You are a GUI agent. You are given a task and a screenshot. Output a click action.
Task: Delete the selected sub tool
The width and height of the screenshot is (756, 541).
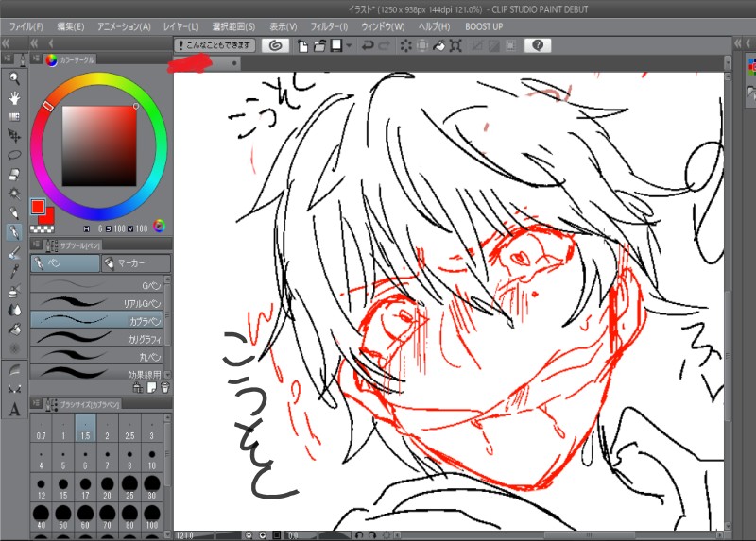(x=164, y=388)
